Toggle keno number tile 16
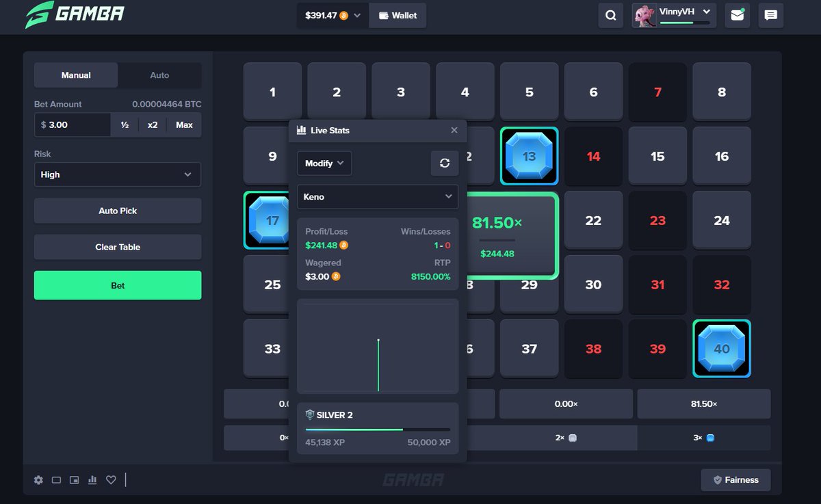The image size is (821, 504). coord(722,156)
